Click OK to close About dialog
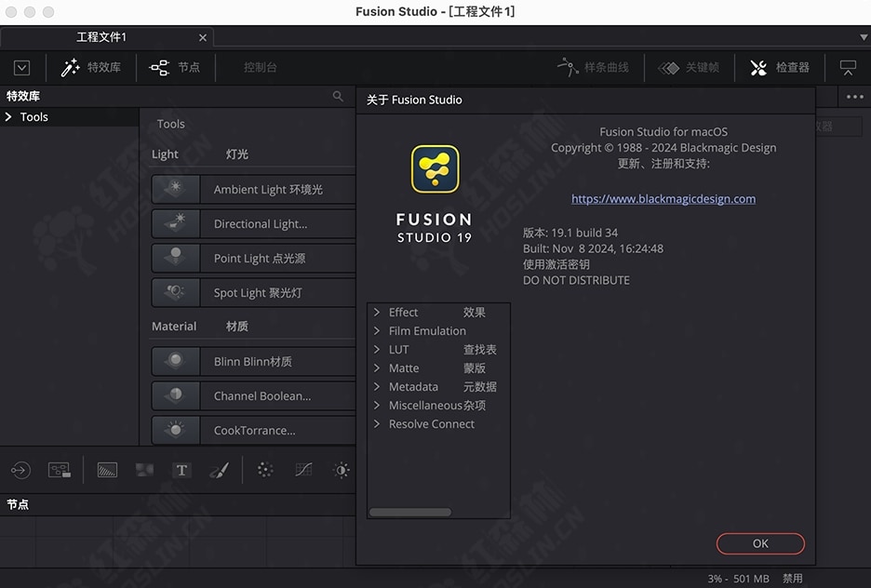Image resolution: width=871 pixels, height=588 pixels. (x=760, y=543)
